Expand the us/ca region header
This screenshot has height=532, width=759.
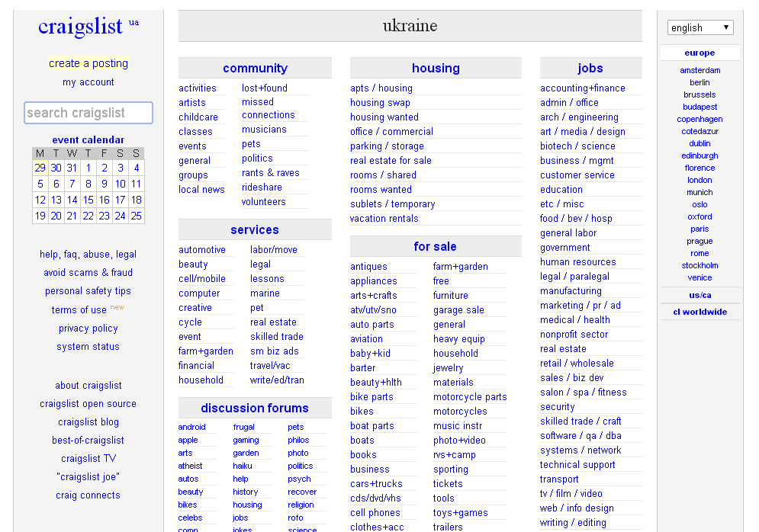tap(700, 295)
